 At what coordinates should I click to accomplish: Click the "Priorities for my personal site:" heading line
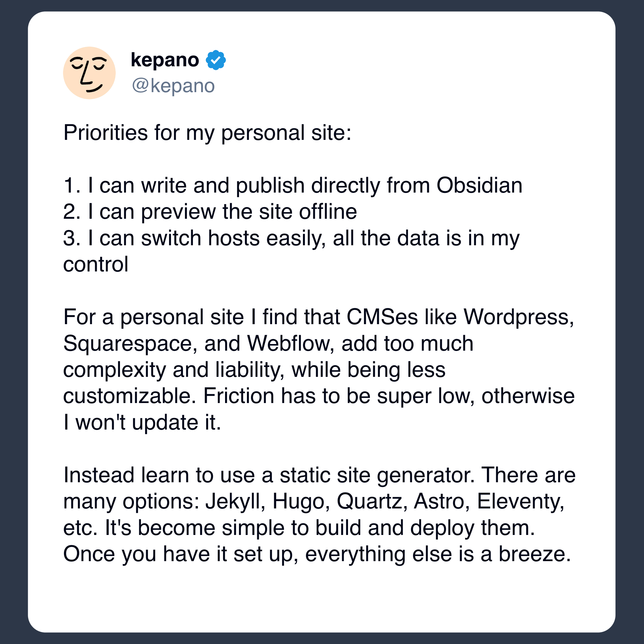pos(207,133)
